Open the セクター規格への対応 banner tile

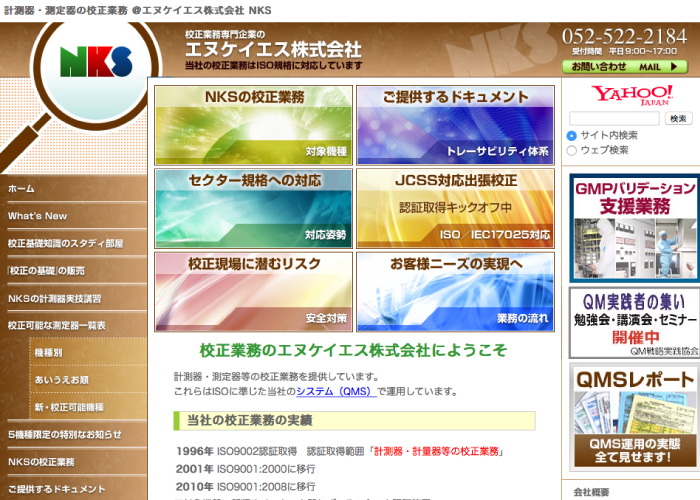point(253,208)
